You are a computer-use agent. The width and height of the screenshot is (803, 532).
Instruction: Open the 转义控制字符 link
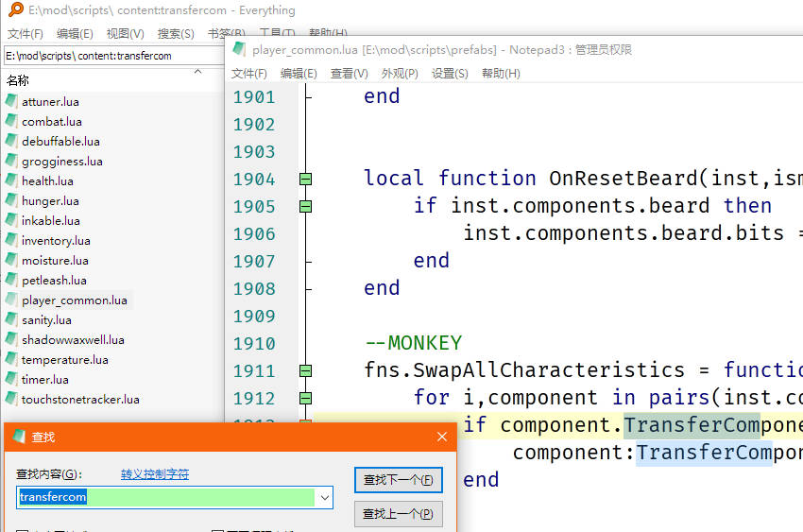(x=155, y=474)
